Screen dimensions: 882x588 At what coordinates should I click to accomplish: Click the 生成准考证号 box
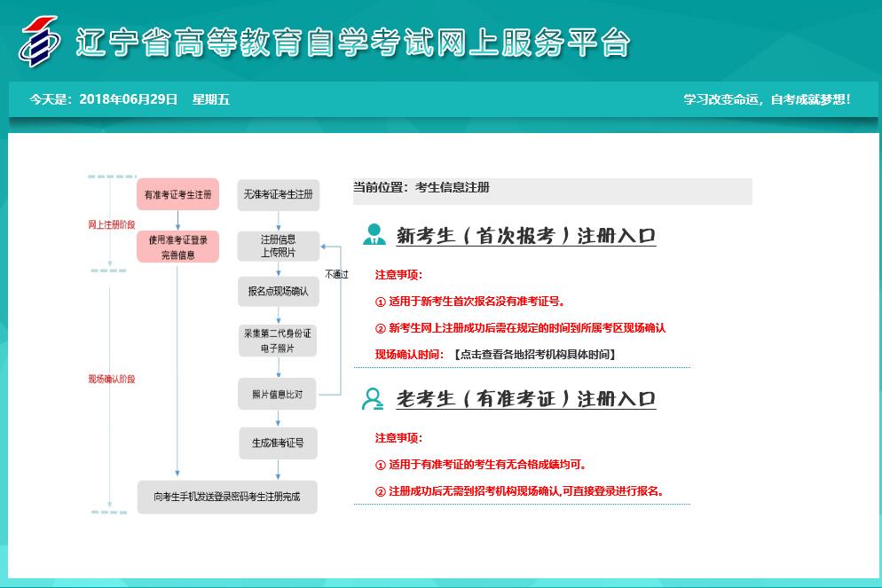(278, 443)
